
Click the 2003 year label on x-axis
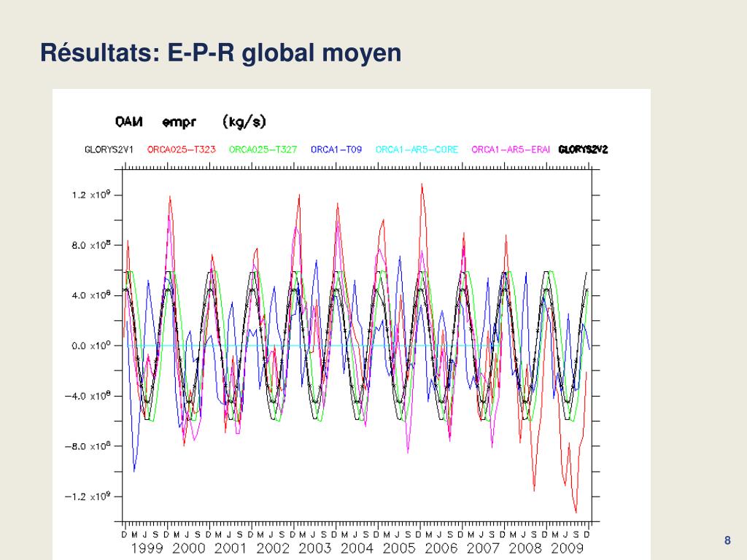click(315, 548)
